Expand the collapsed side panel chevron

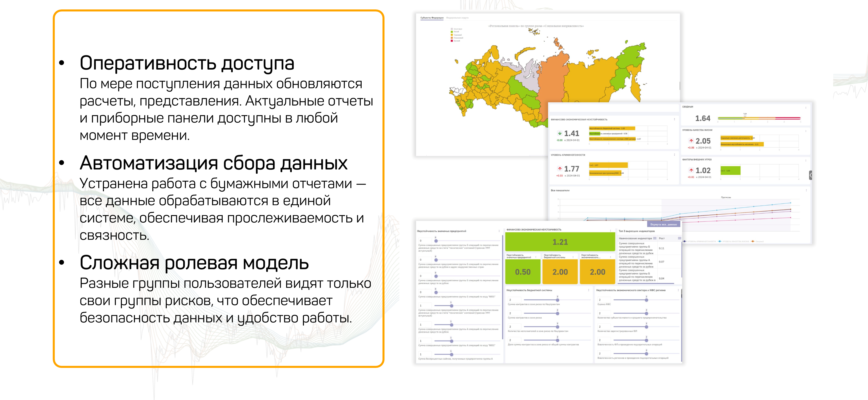(811, 175)
